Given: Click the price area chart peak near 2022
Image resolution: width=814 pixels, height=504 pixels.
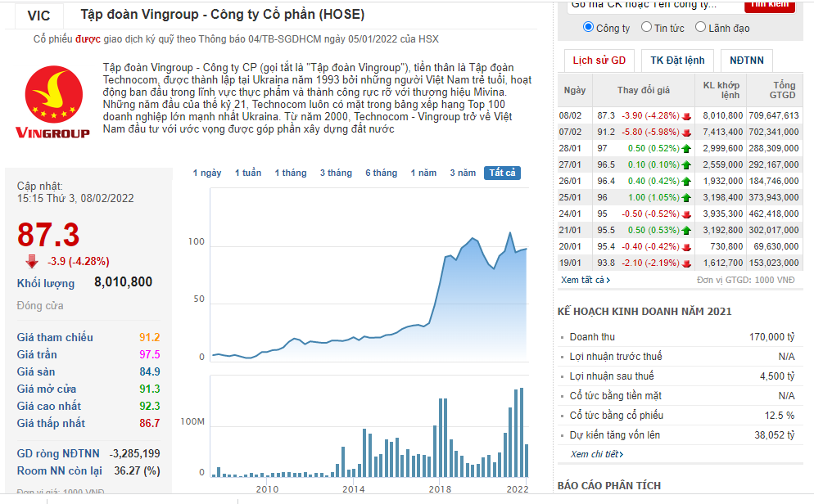Looking at the screenshot, I should coord(510,233).
